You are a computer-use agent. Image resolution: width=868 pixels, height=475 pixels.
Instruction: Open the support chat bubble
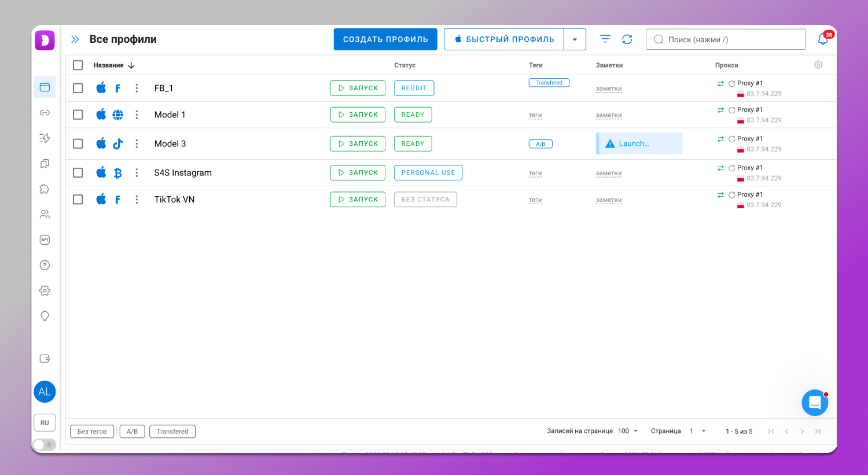(x=814, y=403)
